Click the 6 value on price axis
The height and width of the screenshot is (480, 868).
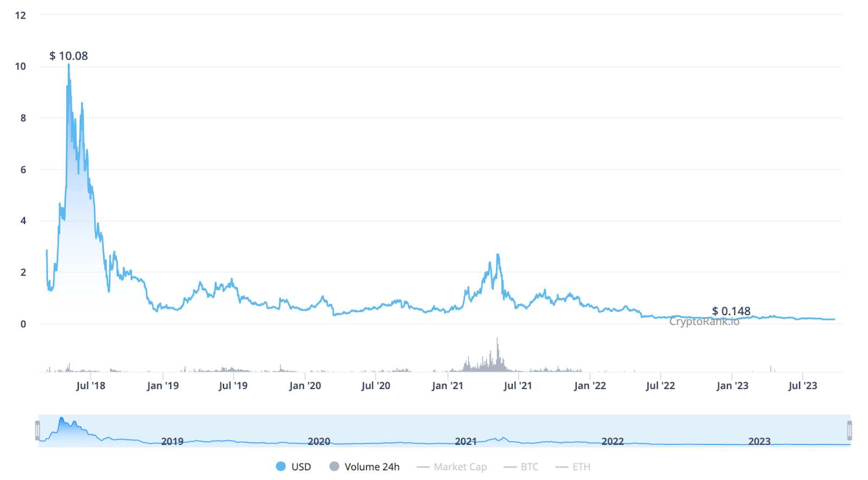(x=23, y=169)
